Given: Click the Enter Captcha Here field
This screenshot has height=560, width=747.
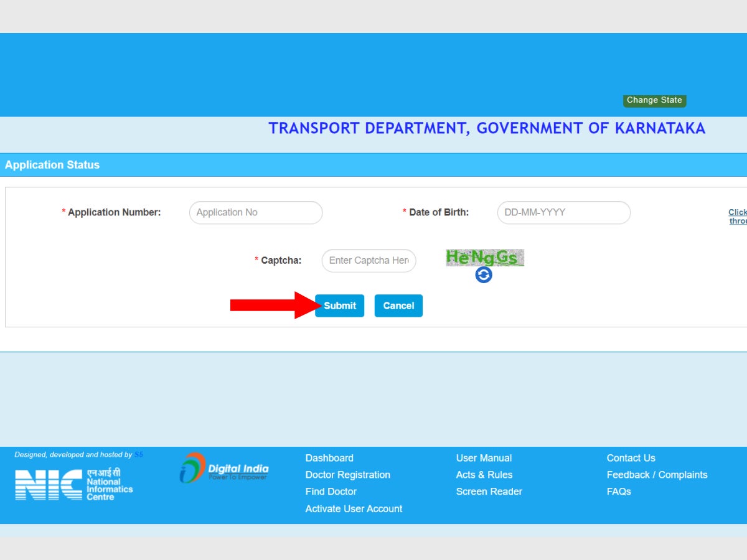Looking at the screenshot, I should [369, 261].
